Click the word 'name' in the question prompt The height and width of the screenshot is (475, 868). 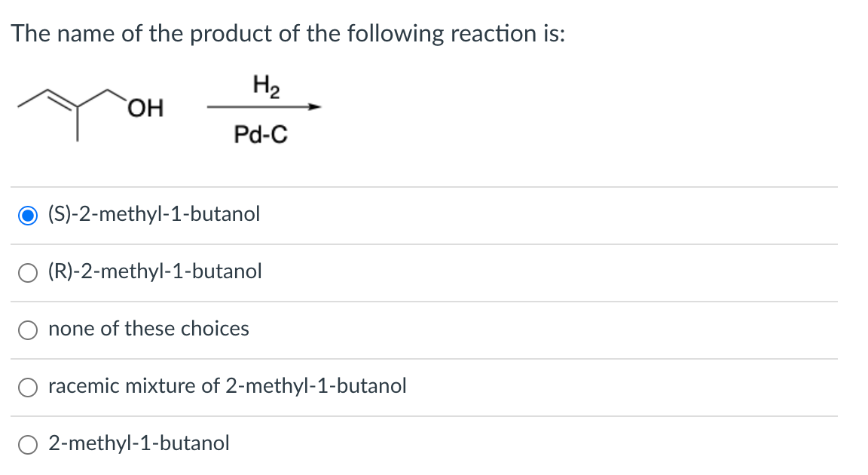pyautogui.click(x=86, y=34)
